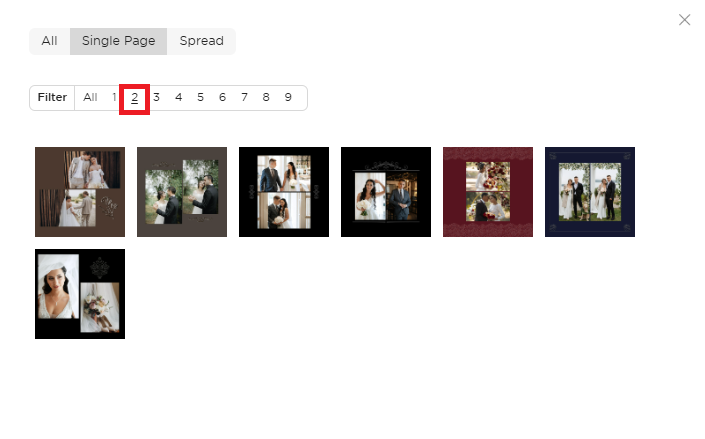Show all photo counts with All filter
Image resolution: width=705 pixels, height=439 pixels.
pos(90,97)
